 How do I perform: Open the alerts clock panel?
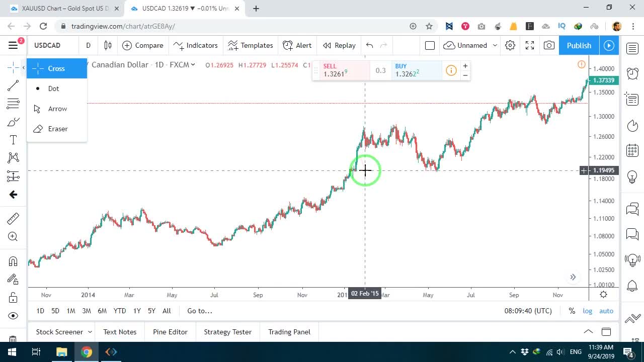(x=632, y=73)
